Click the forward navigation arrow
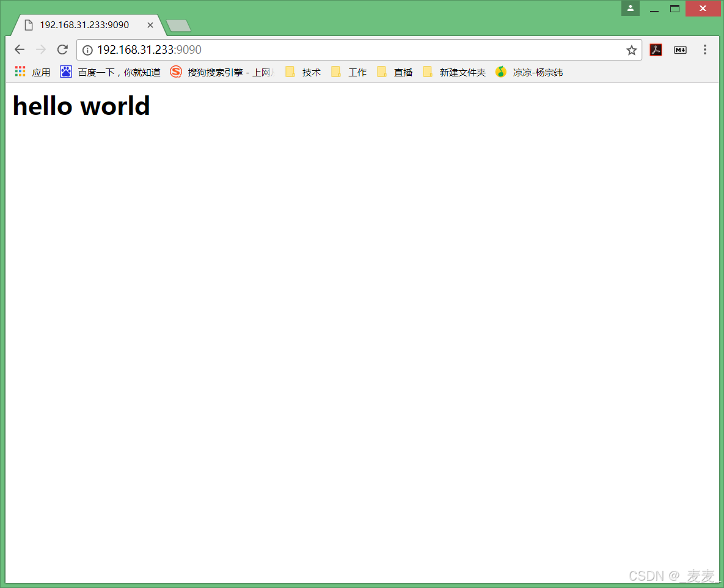This screenshot has width=724, height=588. tap(41, 50)
